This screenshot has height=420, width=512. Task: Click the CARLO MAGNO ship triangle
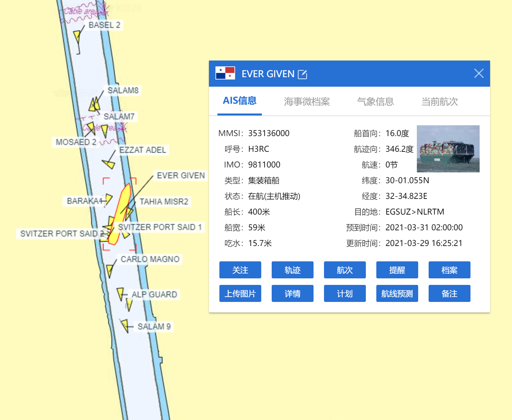[110, 271]
